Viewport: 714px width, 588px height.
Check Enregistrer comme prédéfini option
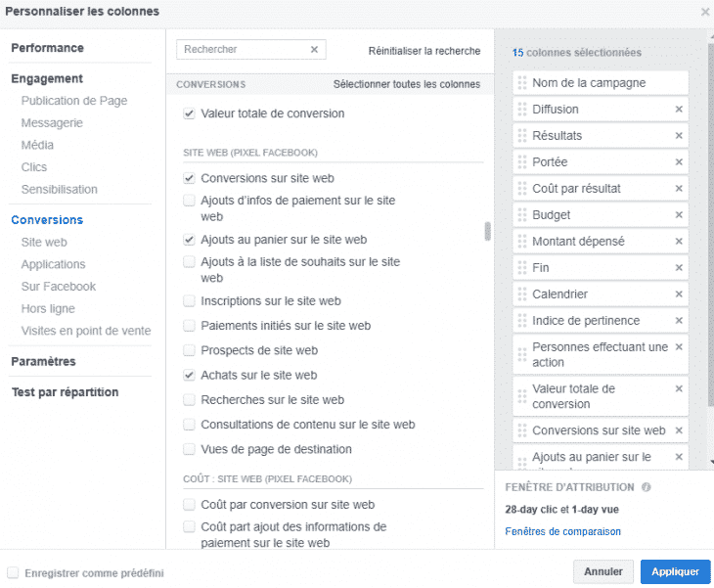pos(14,572)
